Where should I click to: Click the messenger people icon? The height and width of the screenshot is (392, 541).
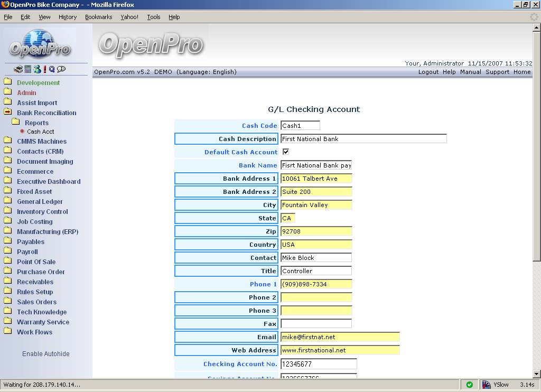point(36,69)
